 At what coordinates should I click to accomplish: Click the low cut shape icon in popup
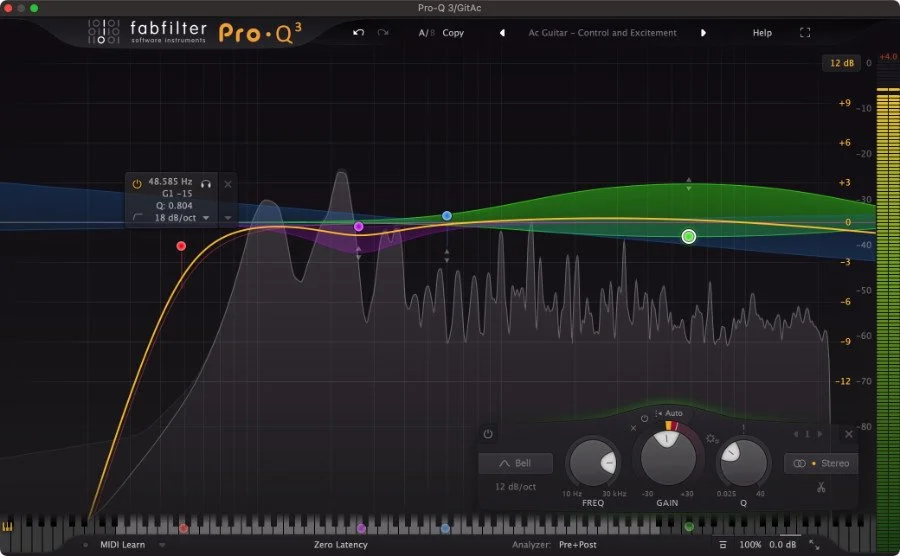pos(138,217)
